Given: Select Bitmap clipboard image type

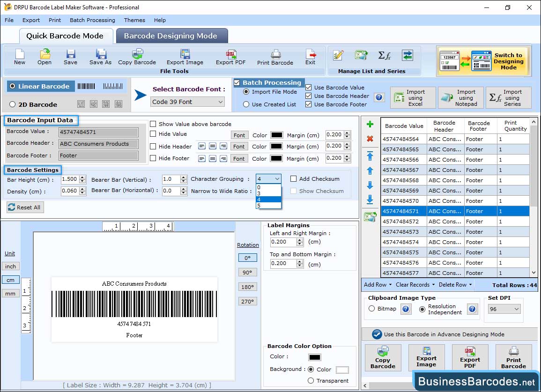Looking at the screenshot, I should 371,309.
